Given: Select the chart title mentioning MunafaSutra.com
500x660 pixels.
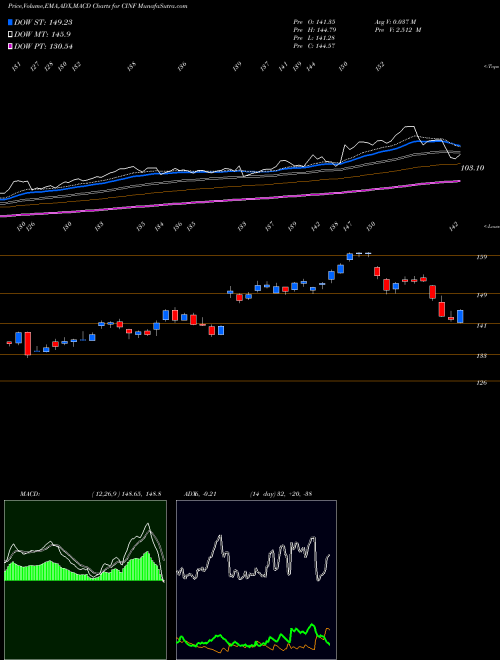Looking at the screenshot, I should click(98, 6).
